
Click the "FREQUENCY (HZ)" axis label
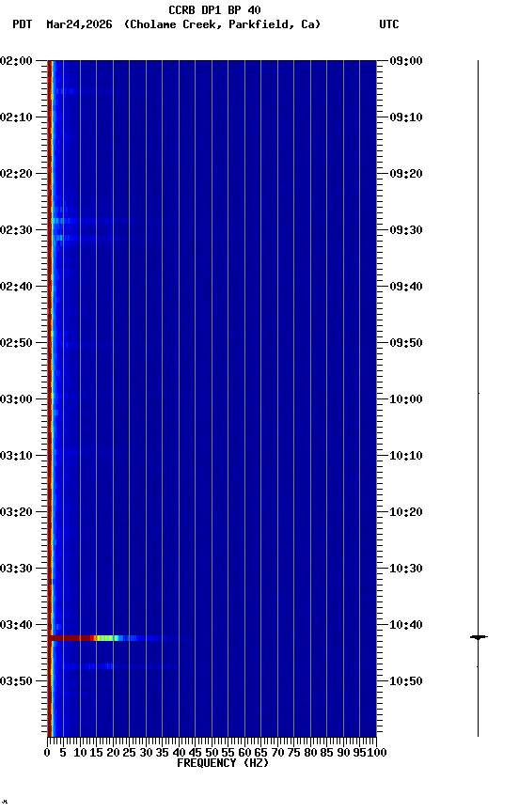[223, 763]
